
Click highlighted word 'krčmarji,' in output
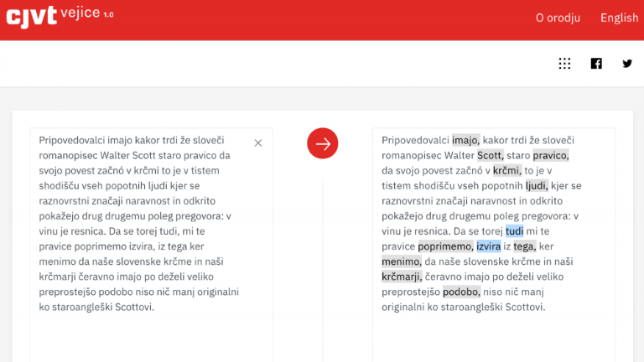tap(402, 277)
